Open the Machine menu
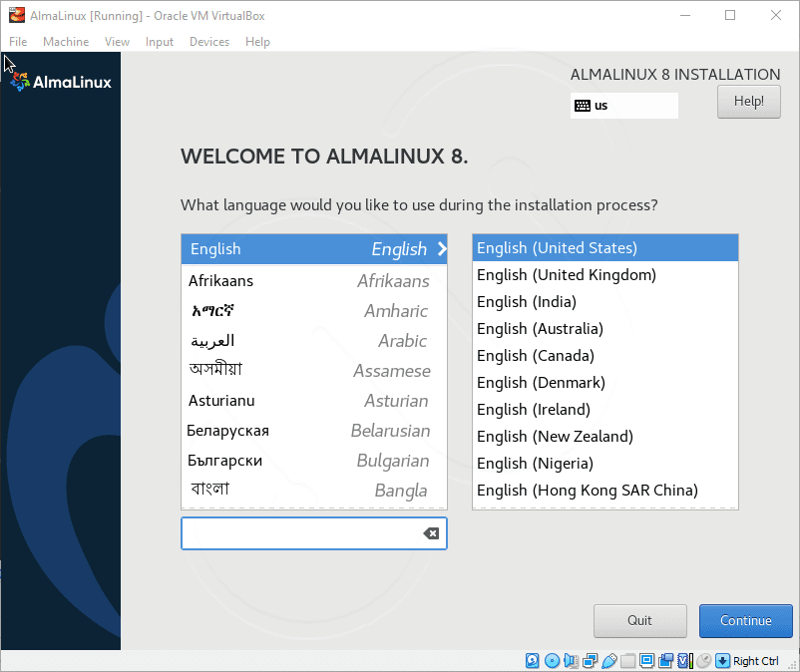 (66, 42)
